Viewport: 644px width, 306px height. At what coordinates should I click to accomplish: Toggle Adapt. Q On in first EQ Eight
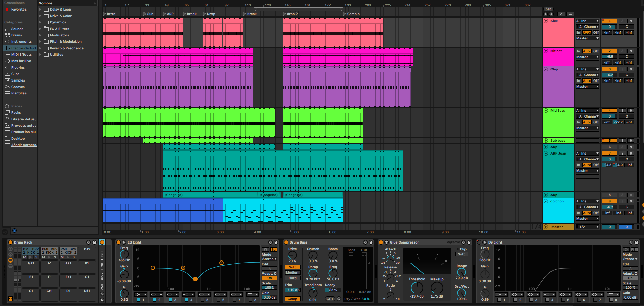[x=269, y=278]
